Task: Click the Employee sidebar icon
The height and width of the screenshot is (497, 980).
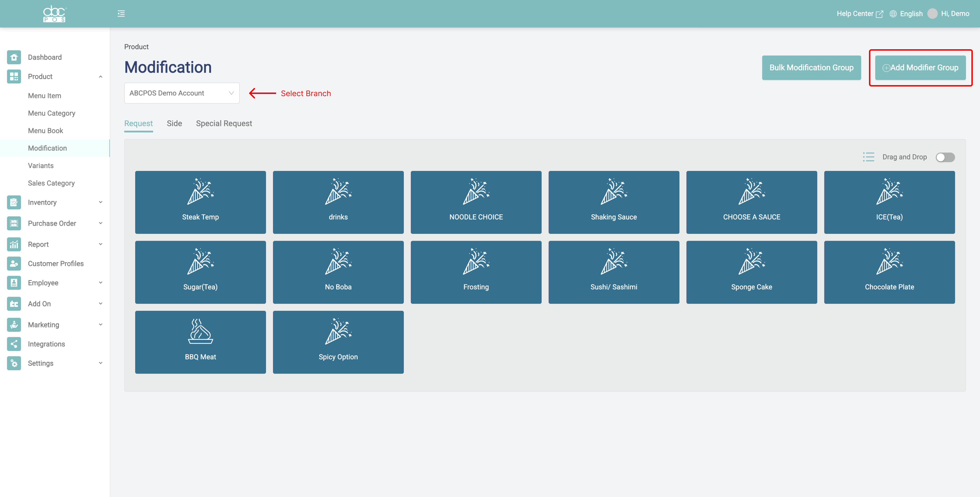Action: [x=14, y=283]
